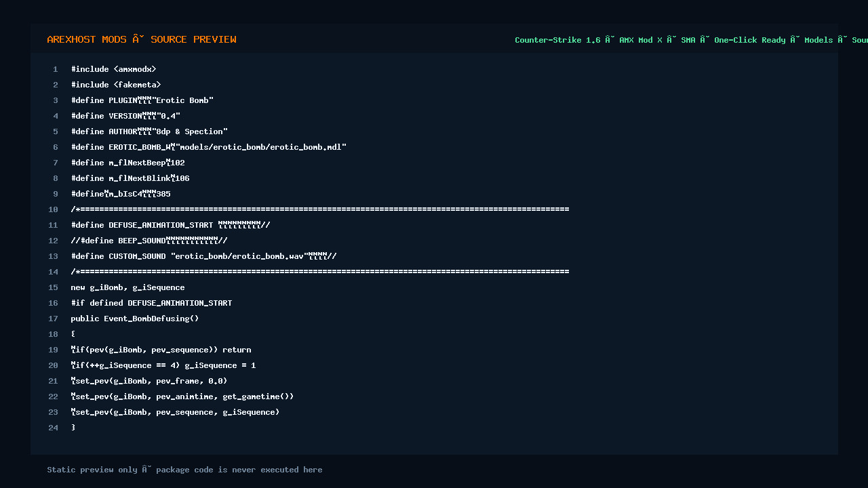This screenshot has width=868, height=488.
Task: Click the commented "//#define BEEP_SOUND" line
Action: pyautogui.click(x=149, y=241)
